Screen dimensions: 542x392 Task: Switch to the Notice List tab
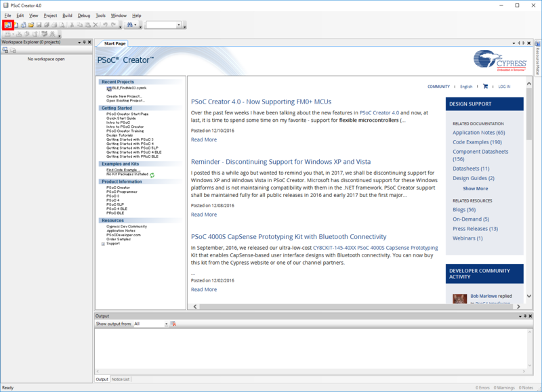point(121,379)
